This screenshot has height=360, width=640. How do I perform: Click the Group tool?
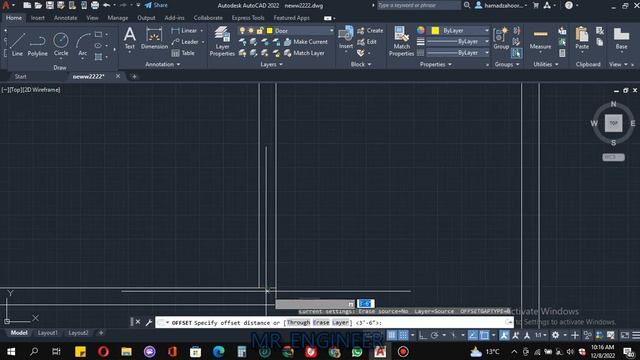click(x=501, y=38)
